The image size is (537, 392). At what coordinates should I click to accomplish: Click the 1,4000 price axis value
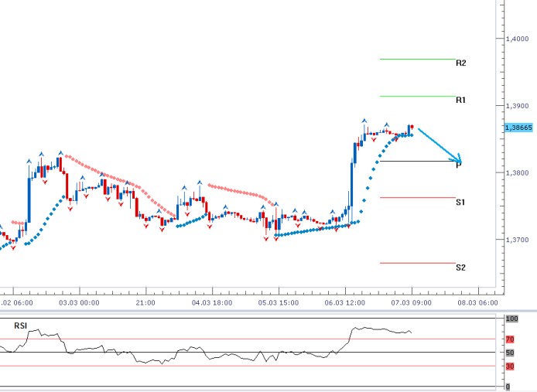click(x=517, y=39)
